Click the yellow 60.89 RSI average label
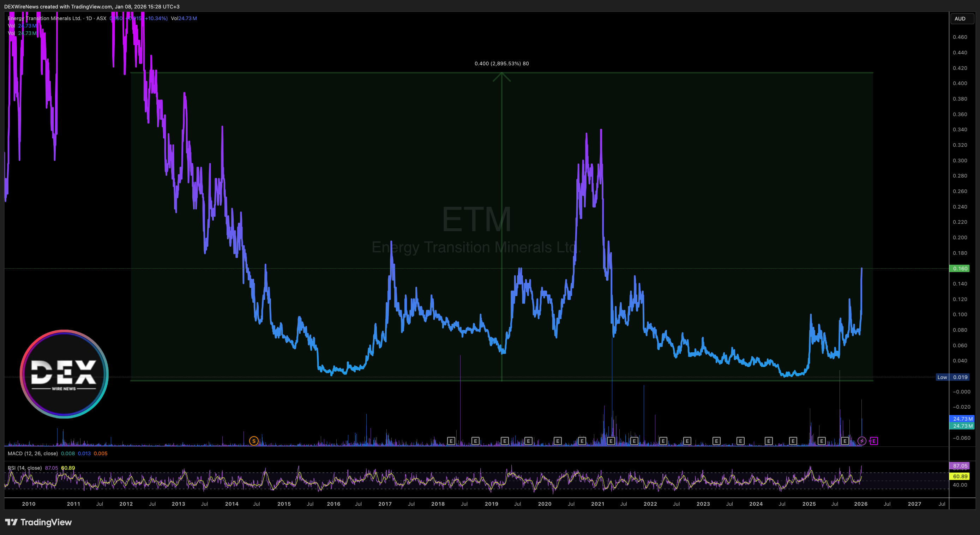 pyautogui.click(x=960, y=476)
